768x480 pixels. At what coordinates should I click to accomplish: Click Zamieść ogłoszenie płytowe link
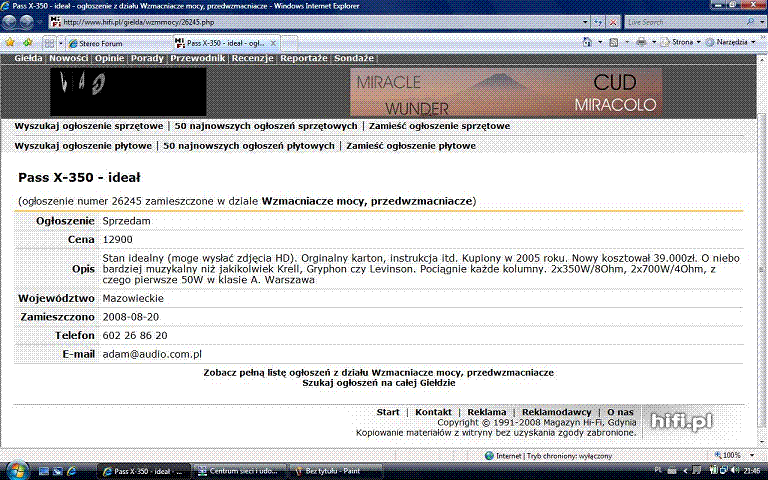411,146
